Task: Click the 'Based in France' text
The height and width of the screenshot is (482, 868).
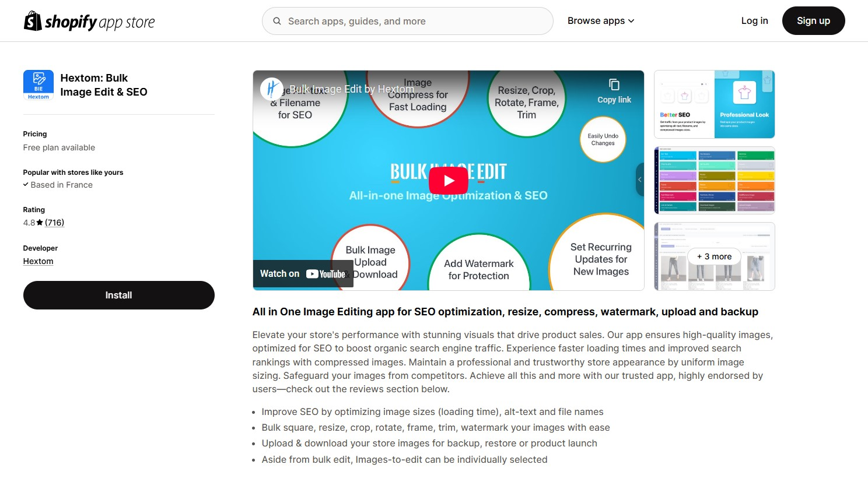Action: click(62, 185)
